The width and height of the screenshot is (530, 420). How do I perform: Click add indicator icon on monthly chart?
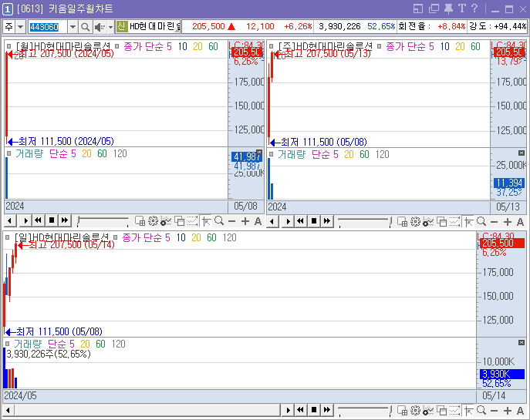click(x=166, y=221)
